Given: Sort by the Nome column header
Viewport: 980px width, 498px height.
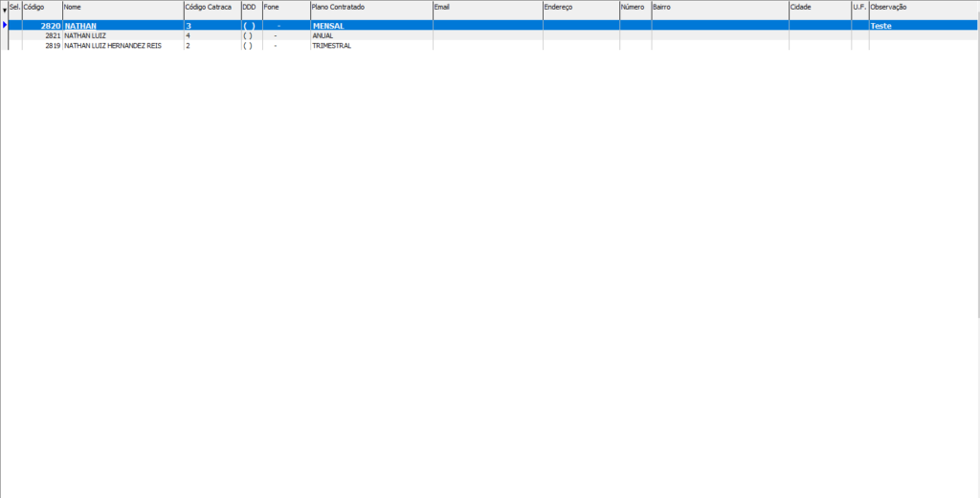Looking at the screenshot, I should (x=123, y=10).
